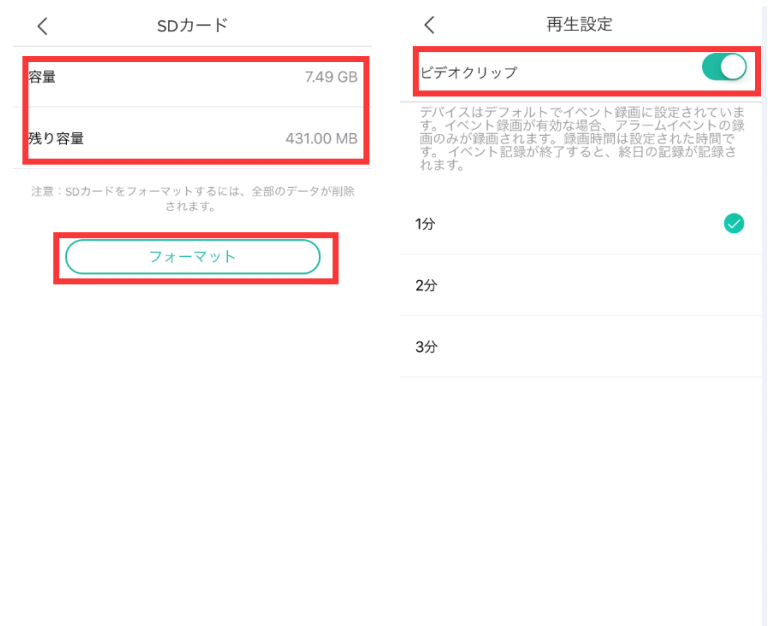Tap the green checkmark beside 1分

(x=734, y=224)
